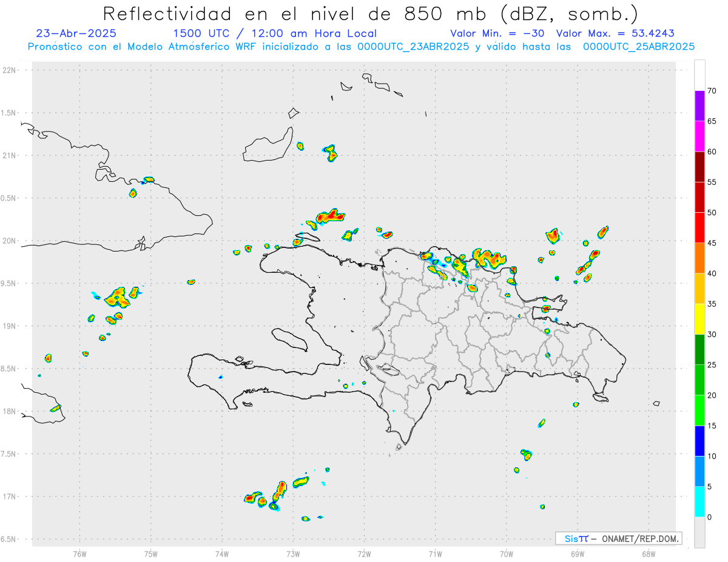Click the '0' value on the color scale

pos(709,517)
